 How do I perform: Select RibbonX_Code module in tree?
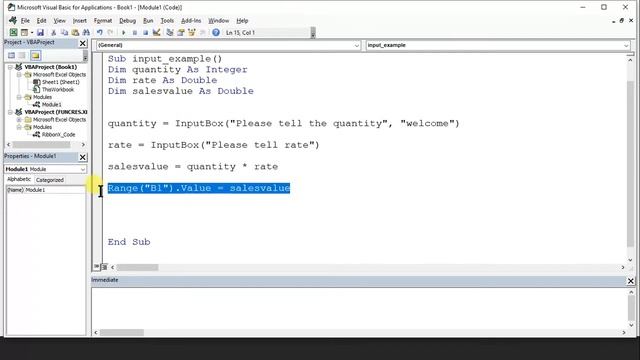pyautogui.click(x=58, y=134)
